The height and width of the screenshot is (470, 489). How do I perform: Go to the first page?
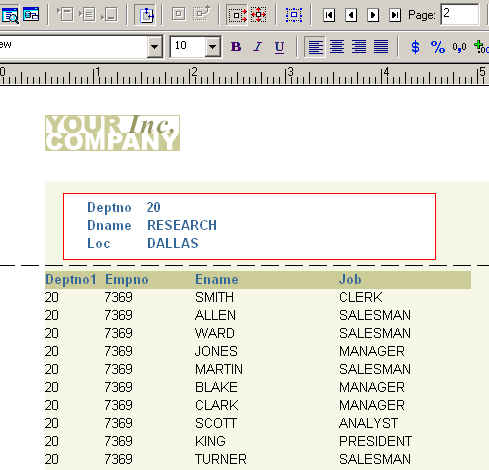click(329, 15)
